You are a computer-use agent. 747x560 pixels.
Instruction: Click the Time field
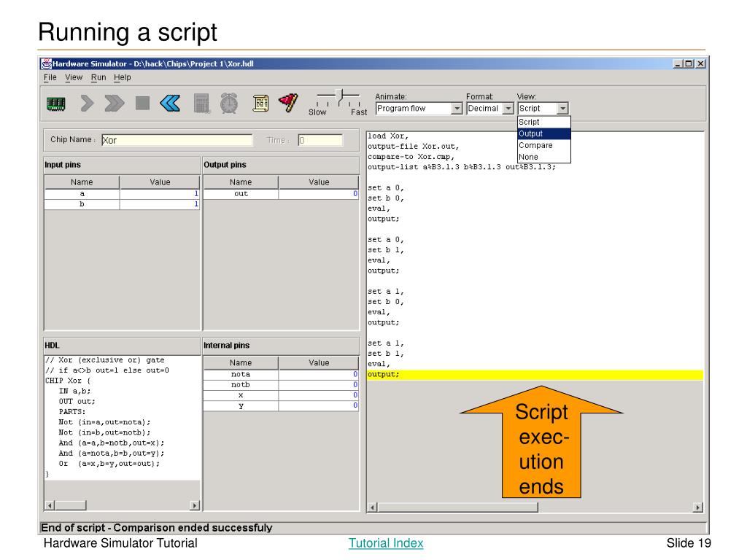[320, 140]
